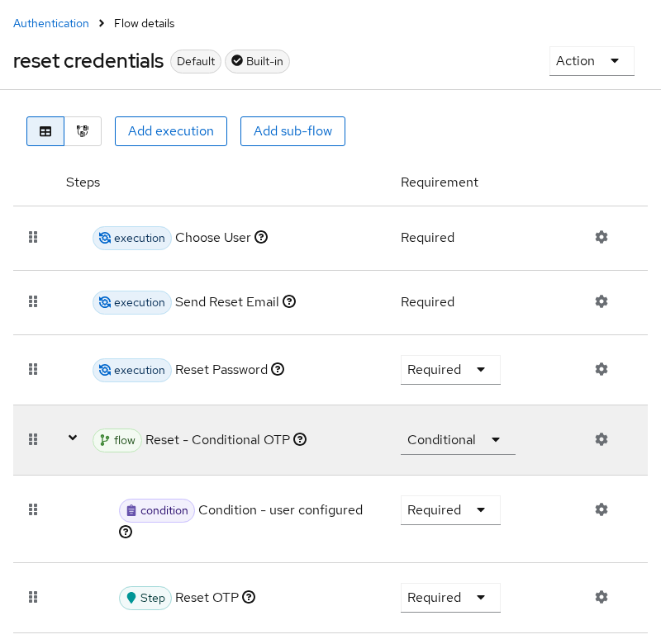Show help for Condition - user configured

coord(126,532)
